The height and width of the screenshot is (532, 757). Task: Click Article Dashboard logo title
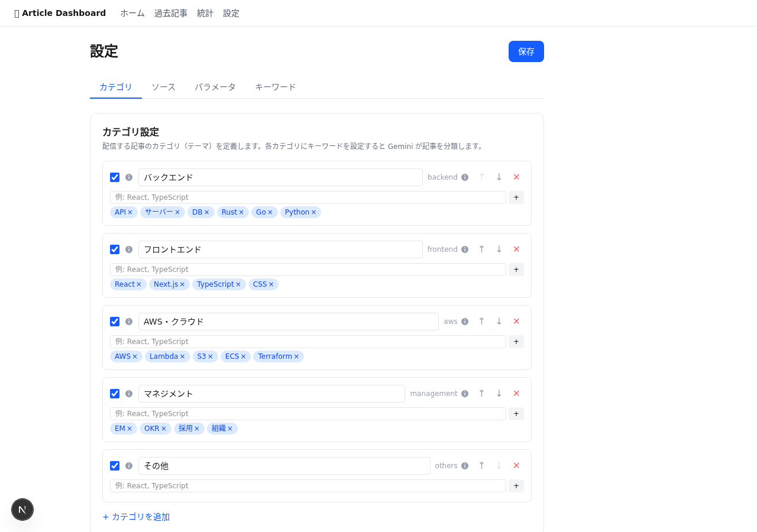click(60, 13)
